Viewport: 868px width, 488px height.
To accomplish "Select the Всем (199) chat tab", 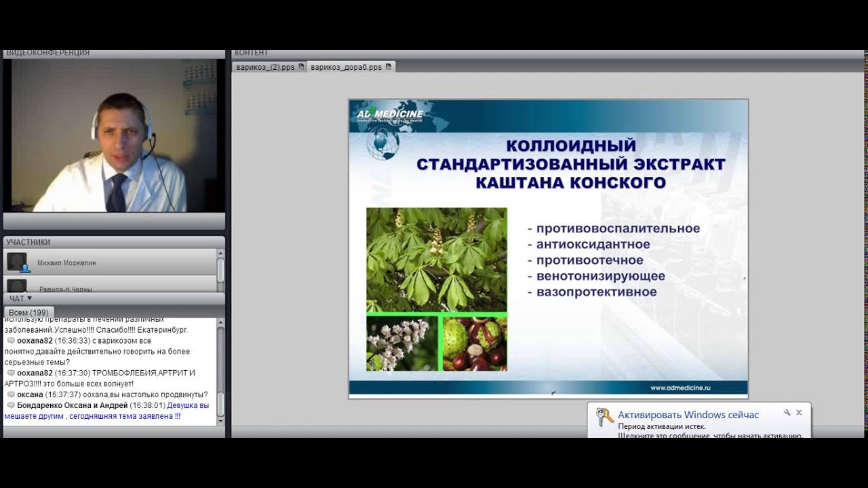I will pyautogui.click(x=28, y=312).
